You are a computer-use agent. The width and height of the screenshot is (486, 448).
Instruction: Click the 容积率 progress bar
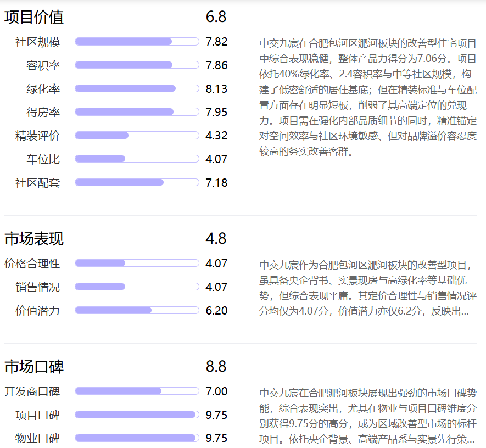pyautogui.click(x=137, y=65)
